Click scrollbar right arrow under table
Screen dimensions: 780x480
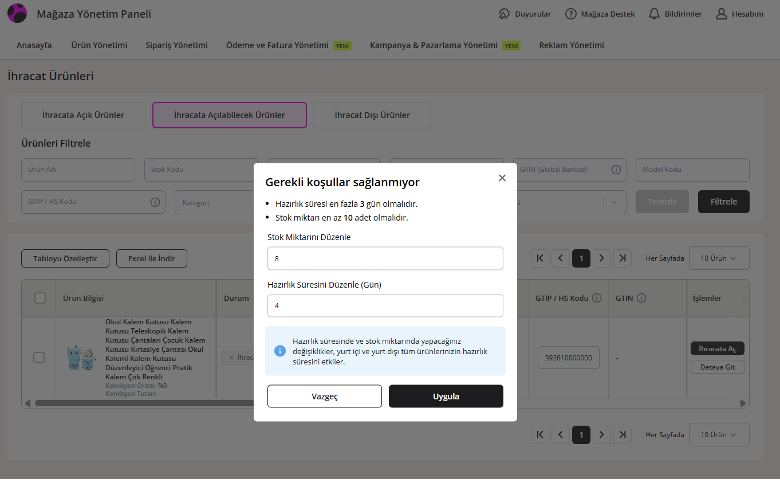(x=743, y=403)
